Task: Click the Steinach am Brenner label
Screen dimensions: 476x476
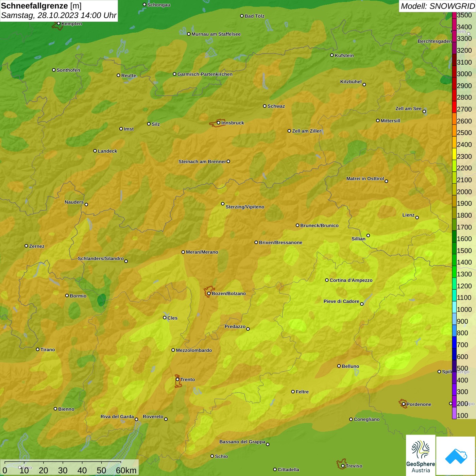Action: pyautogui.click(x=202, y=161)
